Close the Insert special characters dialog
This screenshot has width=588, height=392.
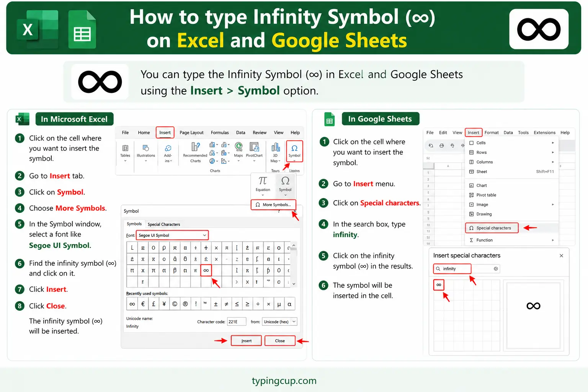[x=561, y=255]
